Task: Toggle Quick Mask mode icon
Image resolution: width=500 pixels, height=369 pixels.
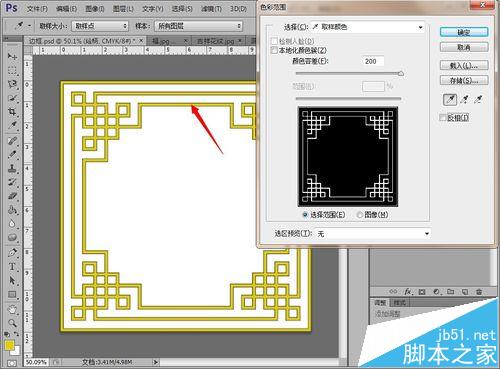Action: click(x=12, y=363)
